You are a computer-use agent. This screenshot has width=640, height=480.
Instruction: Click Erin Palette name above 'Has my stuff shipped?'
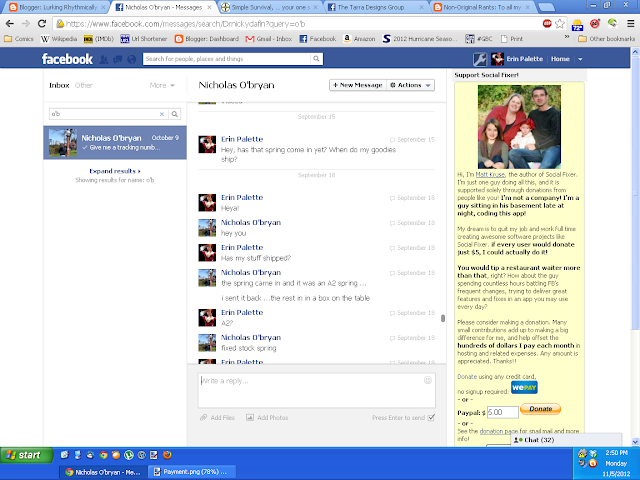[x=242, y=247]
